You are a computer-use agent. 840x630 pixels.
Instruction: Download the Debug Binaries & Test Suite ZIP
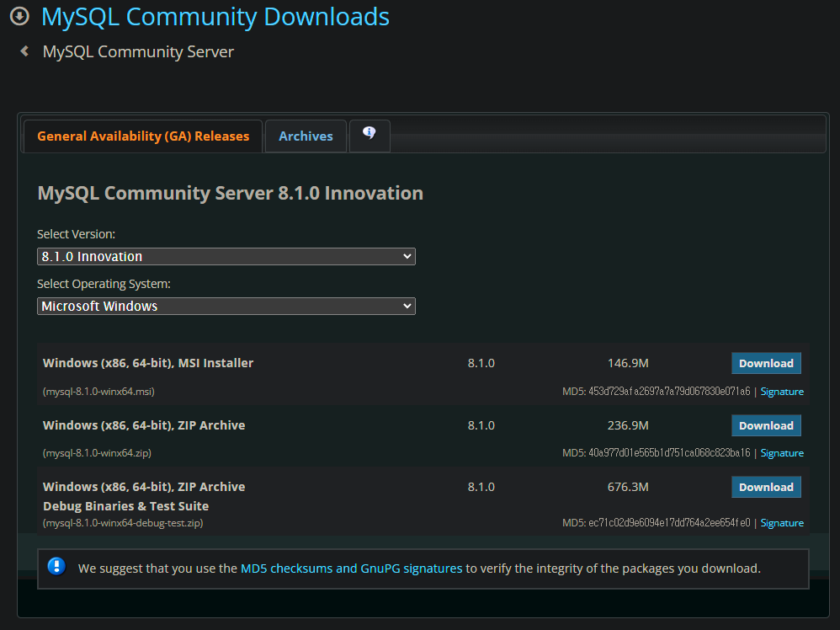coord(766,487)
